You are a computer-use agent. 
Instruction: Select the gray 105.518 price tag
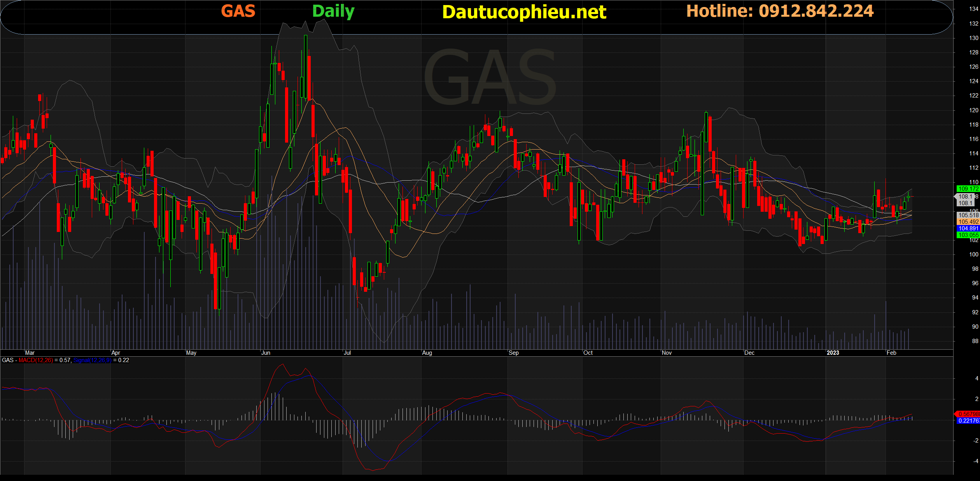(968, 215)
